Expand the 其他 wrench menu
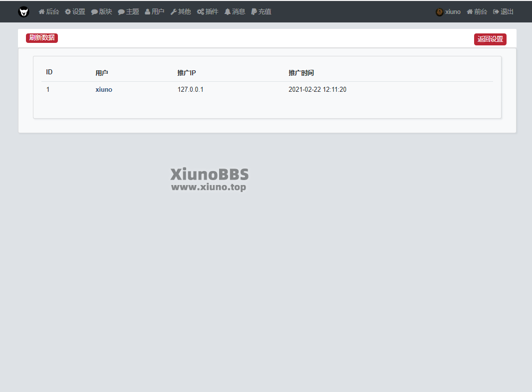 pyautogui.click(x=181, y=12)
